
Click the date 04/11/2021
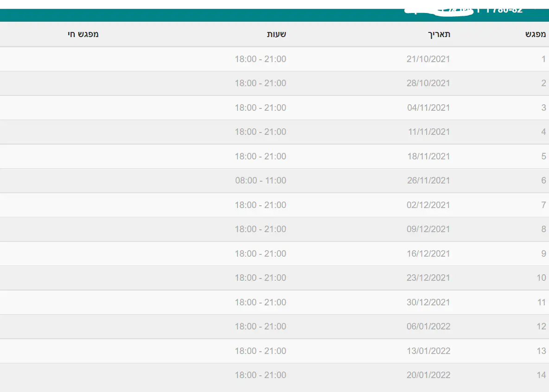pyautogui.click(x=428, y=108)
